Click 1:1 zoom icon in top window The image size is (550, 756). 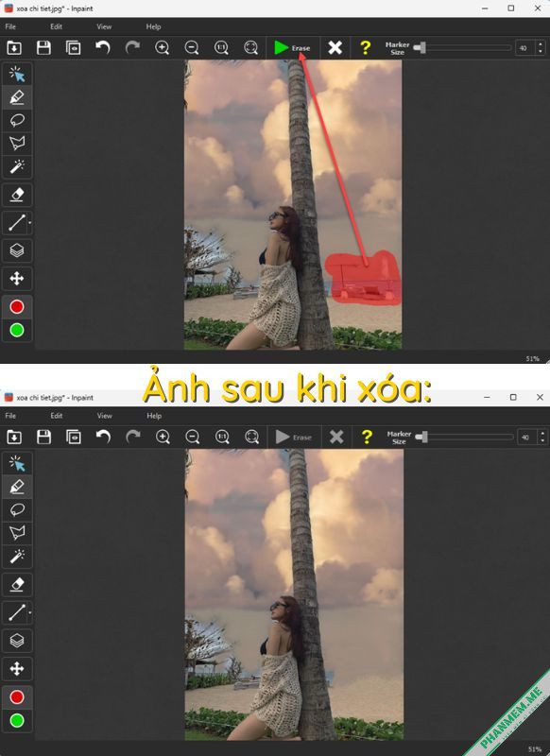pyautogui.click(x=221, y=48)
